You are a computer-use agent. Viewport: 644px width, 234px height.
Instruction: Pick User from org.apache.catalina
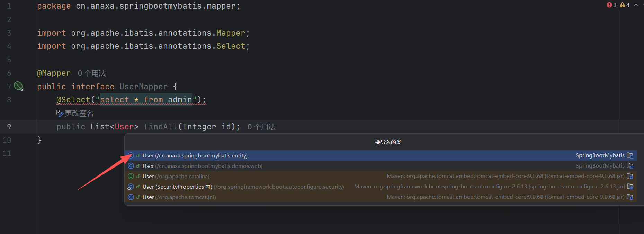click(x=176, y=177)
